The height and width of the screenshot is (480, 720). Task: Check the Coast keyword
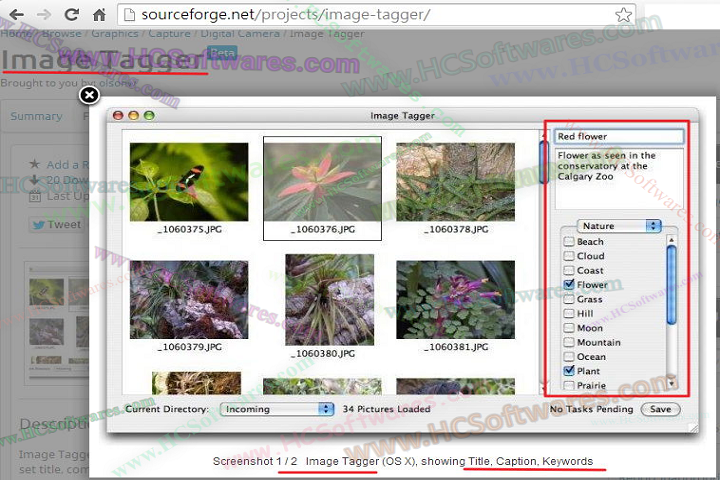click(569, 271)
